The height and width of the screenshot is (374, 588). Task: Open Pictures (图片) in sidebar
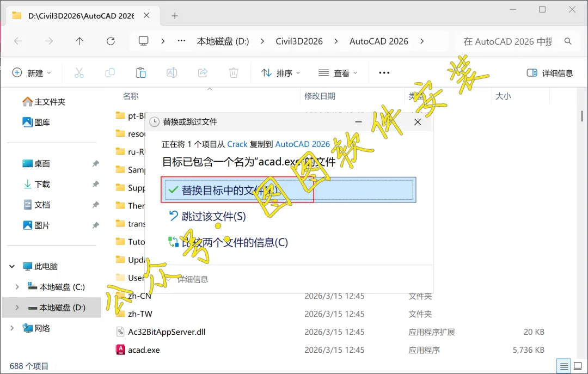(x=36, y=225)
